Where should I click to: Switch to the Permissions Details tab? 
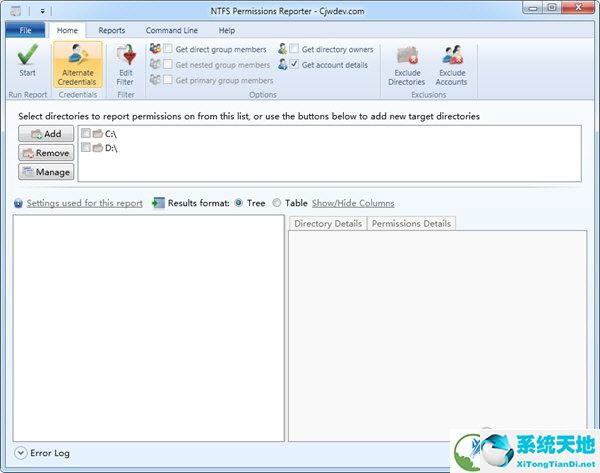[411, 223]
